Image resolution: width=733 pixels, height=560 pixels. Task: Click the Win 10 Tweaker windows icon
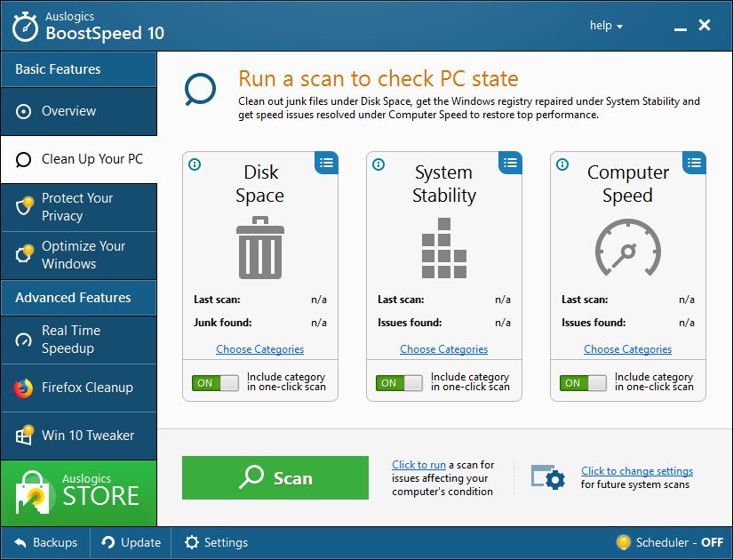click(24, 435)
